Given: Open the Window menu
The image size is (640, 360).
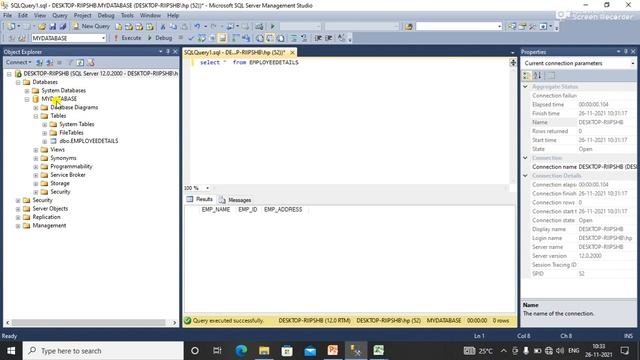Looking at the screenshot, I should [x=150, y=16].
